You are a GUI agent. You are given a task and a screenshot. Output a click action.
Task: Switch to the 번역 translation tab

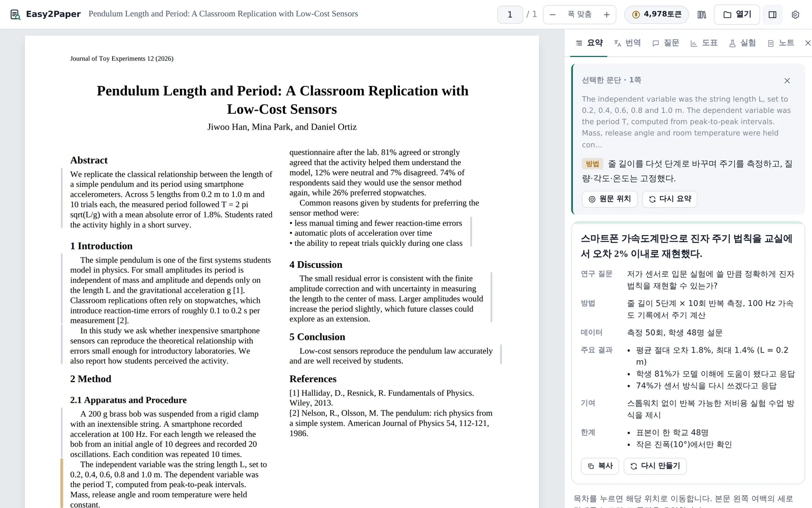tap(627, 43)
